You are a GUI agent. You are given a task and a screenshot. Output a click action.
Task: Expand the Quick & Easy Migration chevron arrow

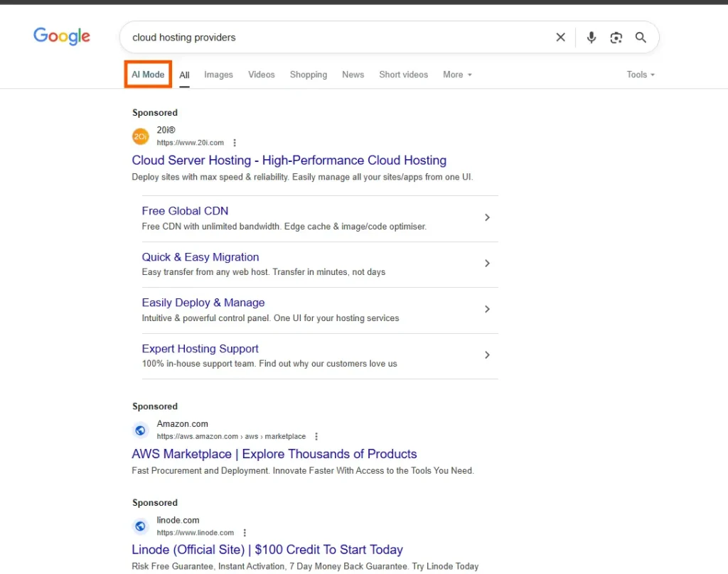(x=487, y=263)
